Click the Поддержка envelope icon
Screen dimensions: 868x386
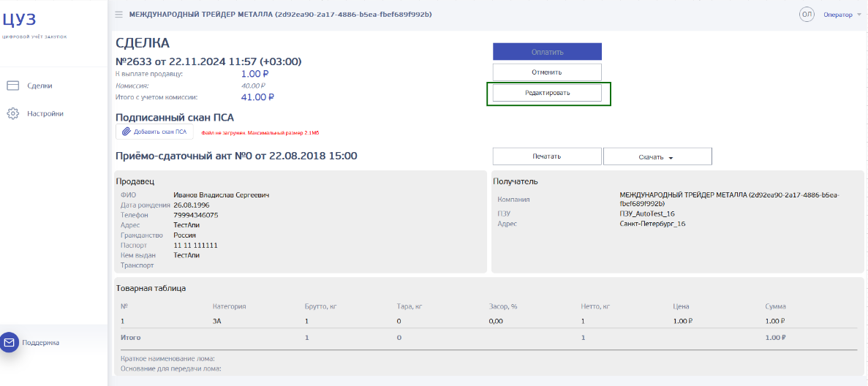10,342
